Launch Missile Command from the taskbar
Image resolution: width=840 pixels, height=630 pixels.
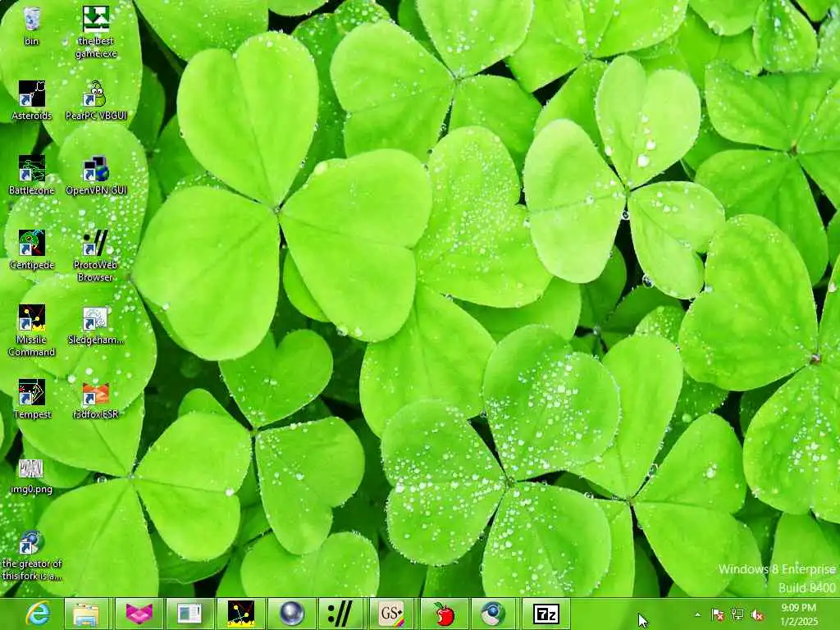[x=240, y=614]
